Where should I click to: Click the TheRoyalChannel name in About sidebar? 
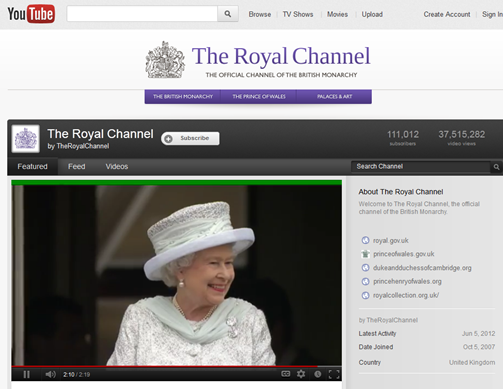tap(392, 320)
